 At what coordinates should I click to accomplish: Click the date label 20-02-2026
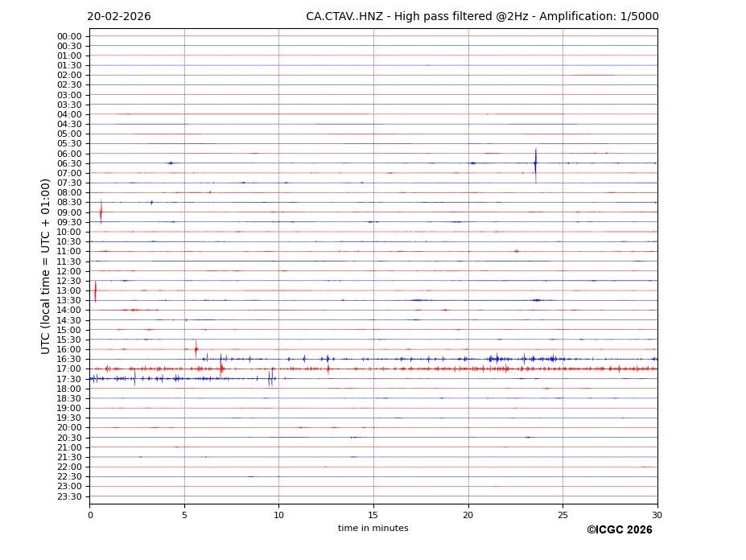pos(118,17)
